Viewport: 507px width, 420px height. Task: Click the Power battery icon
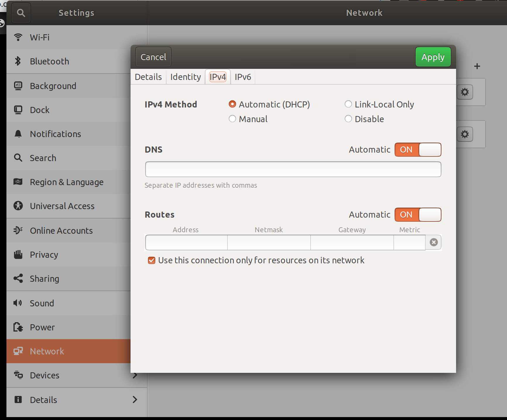click(x=18, y=327)
